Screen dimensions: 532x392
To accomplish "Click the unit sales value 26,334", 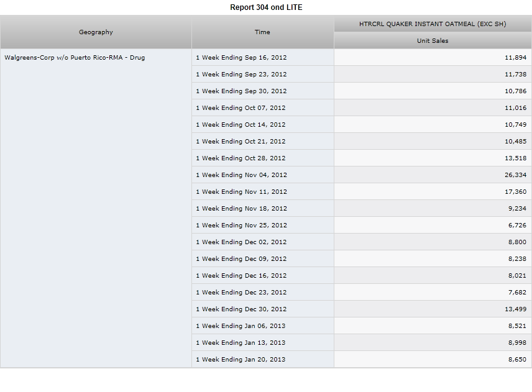I will 515,175.
